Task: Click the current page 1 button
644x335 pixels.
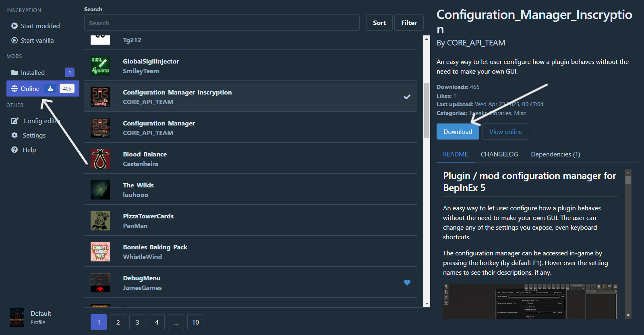Action: click(x=99, y=322)
